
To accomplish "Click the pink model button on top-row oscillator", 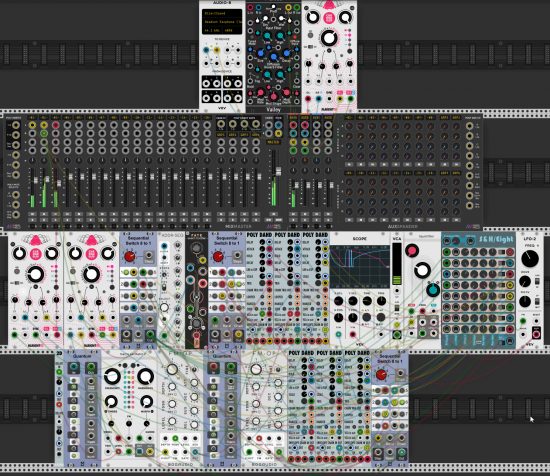I will [x=329, y=18].
